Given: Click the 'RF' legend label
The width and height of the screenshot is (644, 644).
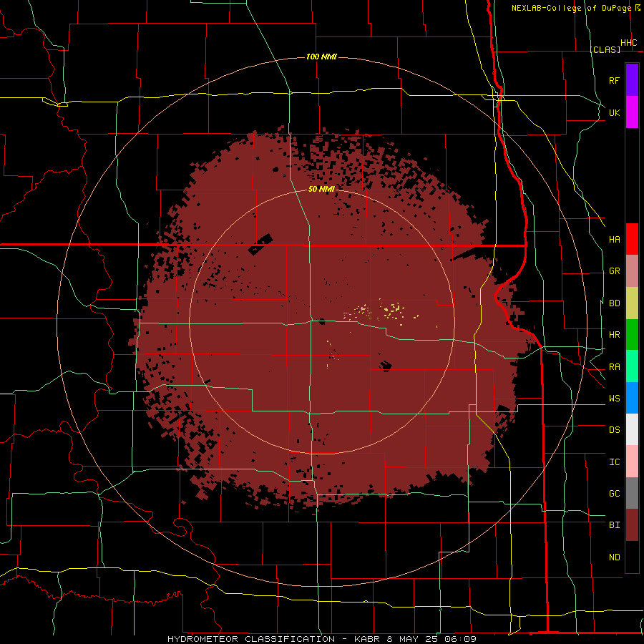Looking at the screenshot, I should pyautogui.click(x=614, y=80).
